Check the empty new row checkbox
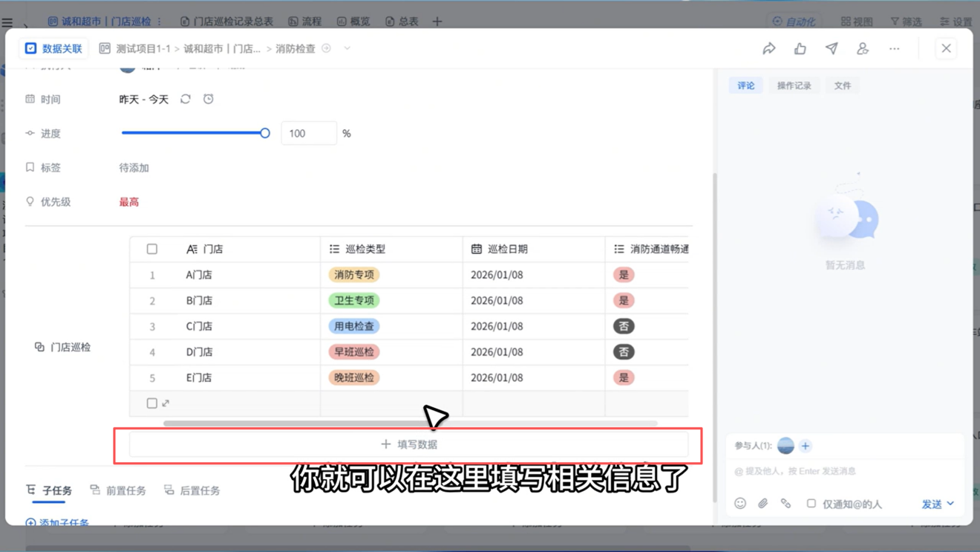The image size is (980, 552). 152,403
